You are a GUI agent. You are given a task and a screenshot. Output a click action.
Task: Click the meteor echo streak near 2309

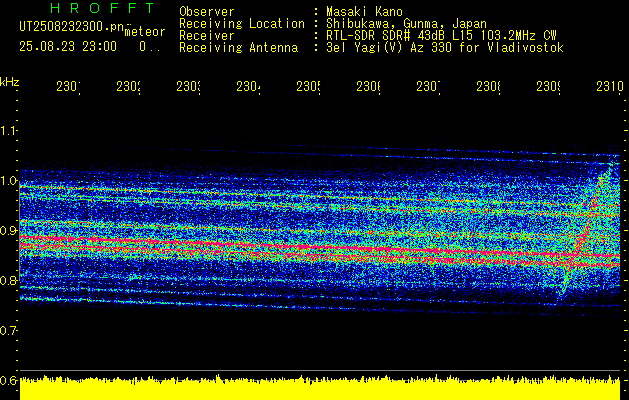[x=586, y=233]
